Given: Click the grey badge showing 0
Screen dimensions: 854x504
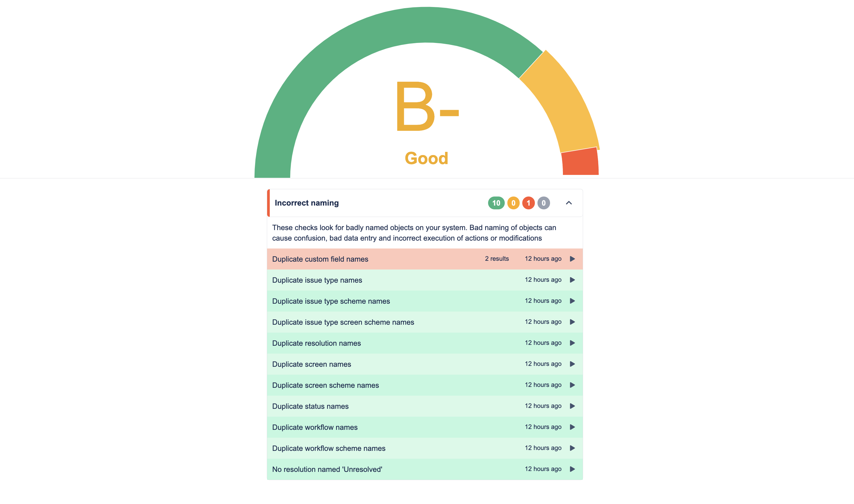Looking at the screenshot, I should coord(544,203).
